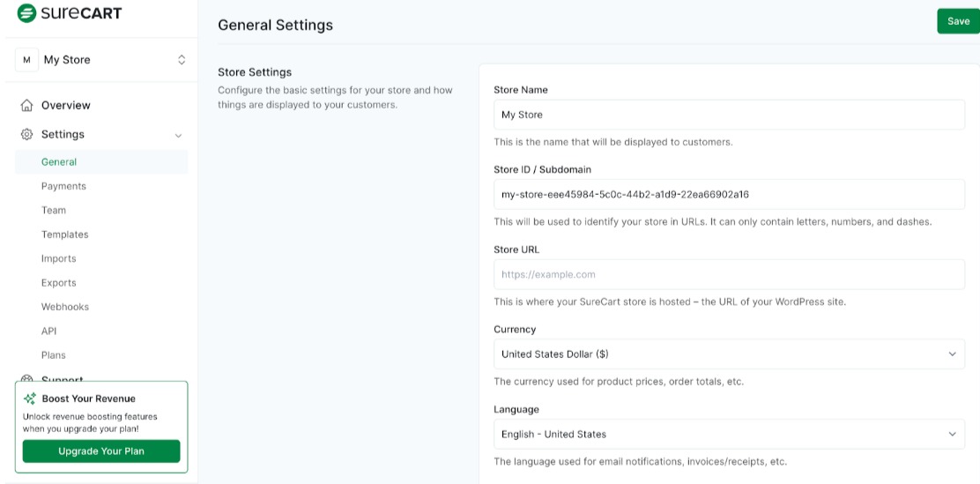This screenshot has height=484, width=980.
Task: Click the SureCart logo icon
Action: [x=26, y=13]
